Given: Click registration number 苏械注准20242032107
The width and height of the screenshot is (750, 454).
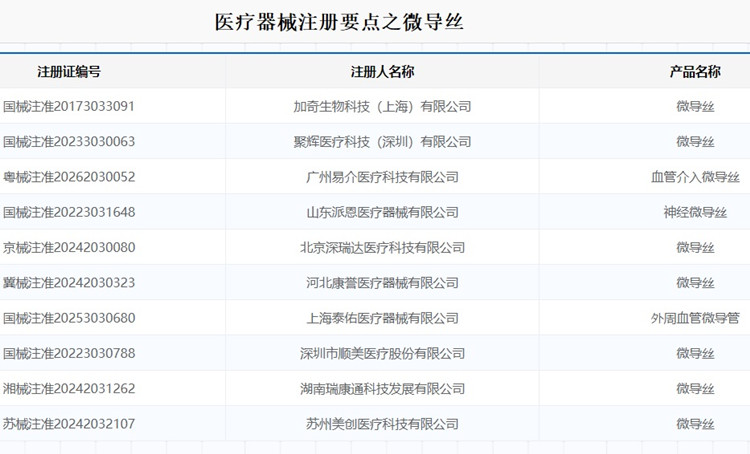Looking at the screenshot, I should point(69,424).
